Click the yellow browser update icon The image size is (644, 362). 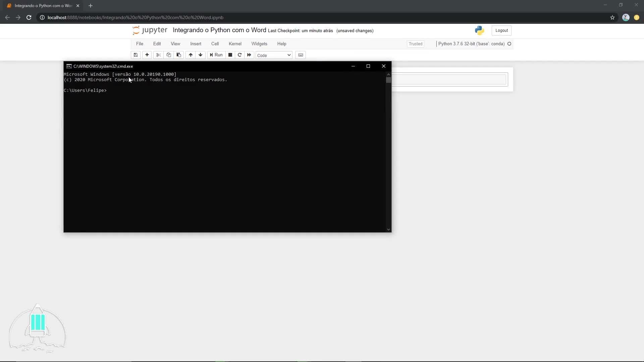[637, 17]
